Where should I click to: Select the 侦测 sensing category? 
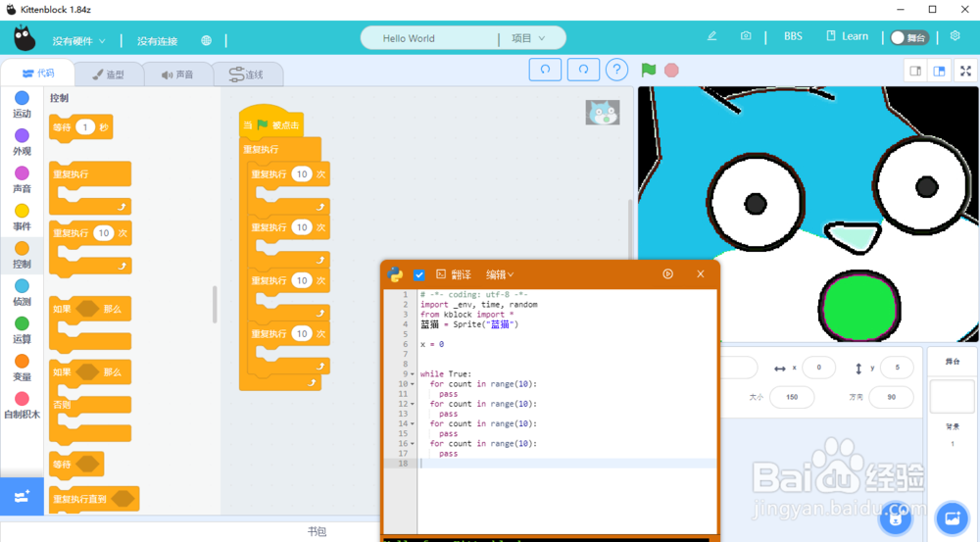coord(22,293)
